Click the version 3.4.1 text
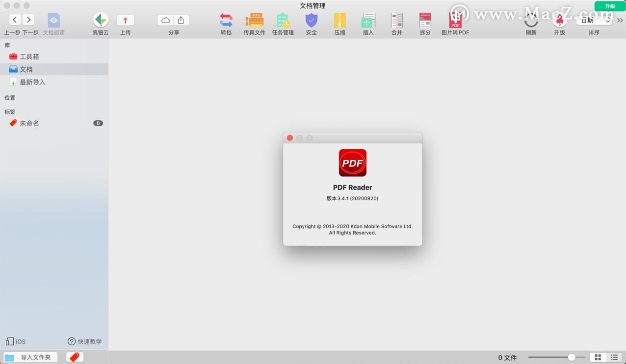 [353, 198]
